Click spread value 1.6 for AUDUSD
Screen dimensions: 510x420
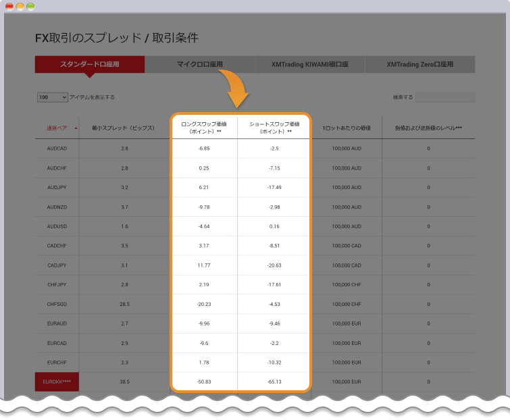124,226
